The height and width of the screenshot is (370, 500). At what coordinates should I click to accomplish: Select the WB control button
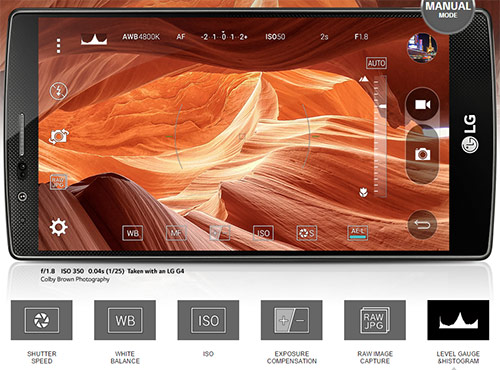(133, 233)
